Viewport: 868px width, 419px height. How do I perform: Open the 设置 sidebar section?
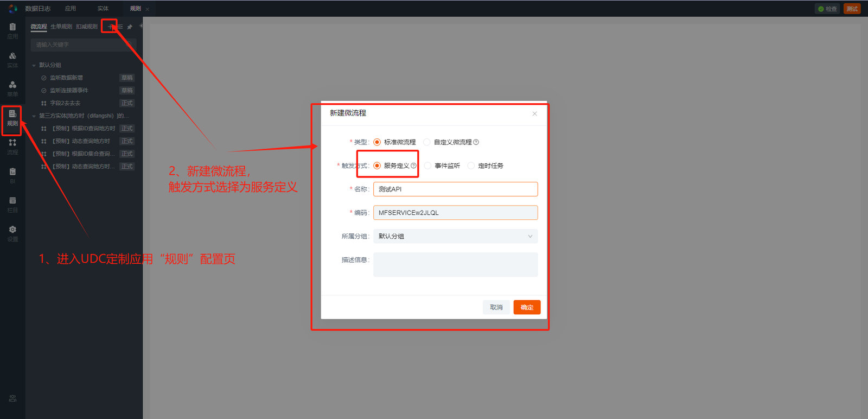(x=12, y=233)
